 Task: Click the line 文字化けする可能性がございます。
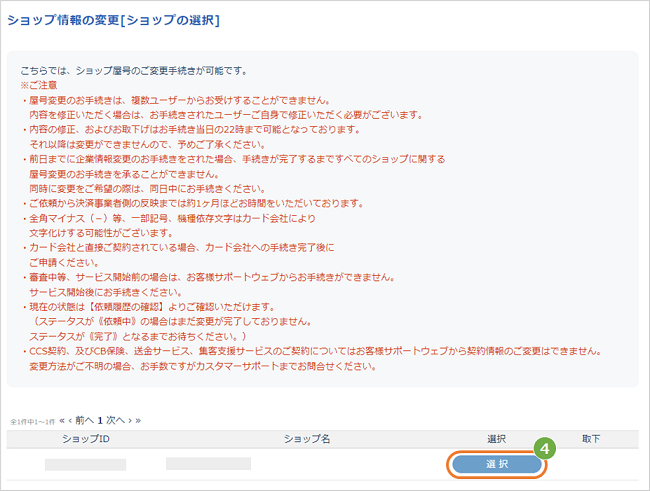[x=101, y=233]
